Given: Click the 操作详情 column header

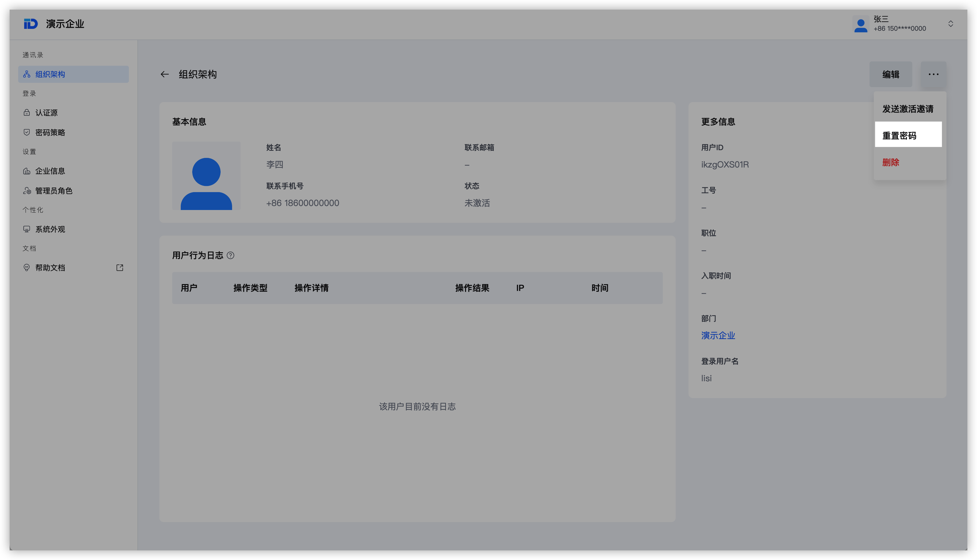Looking at the screenshot, I should [x=311, y=288].
